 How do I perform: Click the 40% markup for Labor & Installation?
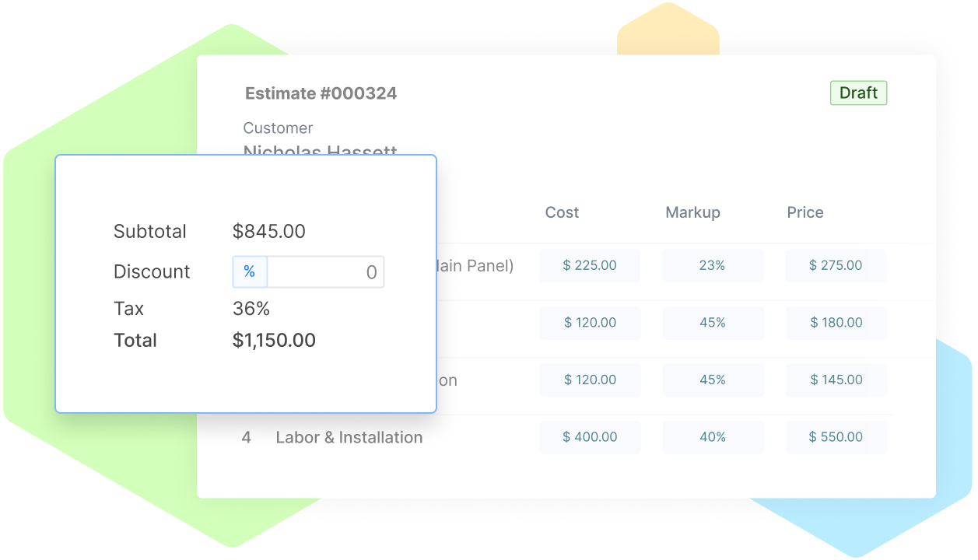(712, 437)
